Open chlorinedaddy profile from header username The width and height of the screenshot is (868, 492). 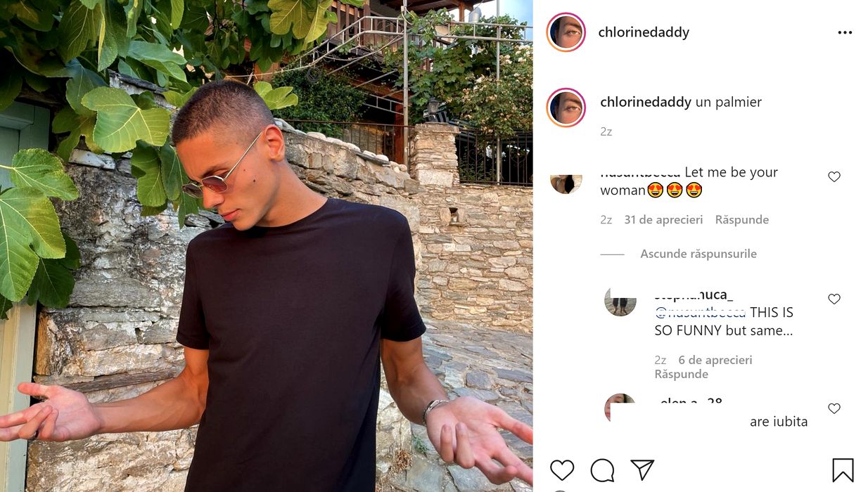click(x=644, y=32)
